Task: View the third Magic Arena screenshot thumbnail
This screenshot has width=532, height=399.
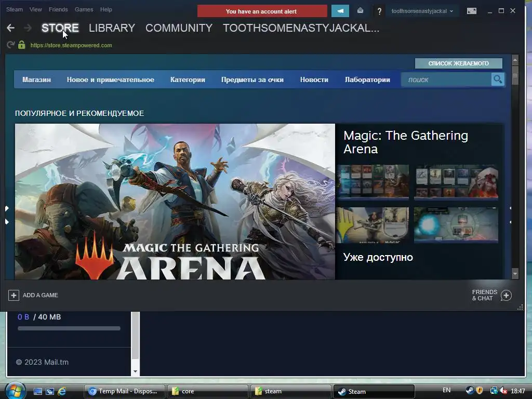Action: point(373,225)
